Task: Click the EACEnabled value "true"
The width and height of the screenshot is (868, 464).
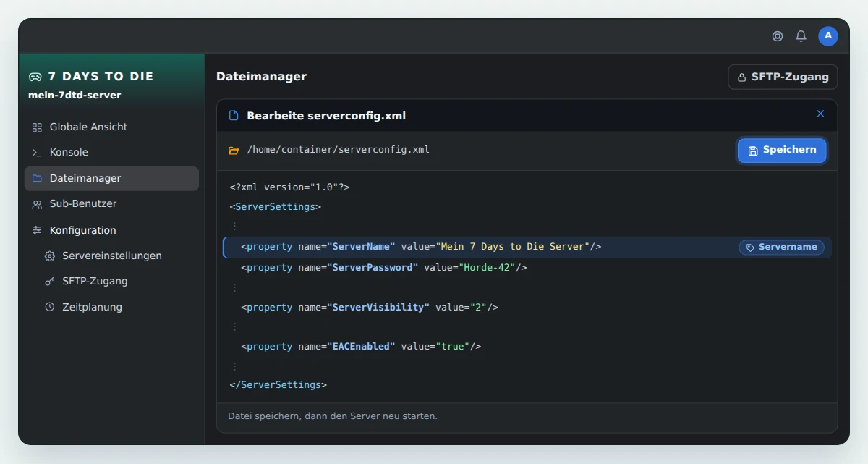Action: coord(453,347)
